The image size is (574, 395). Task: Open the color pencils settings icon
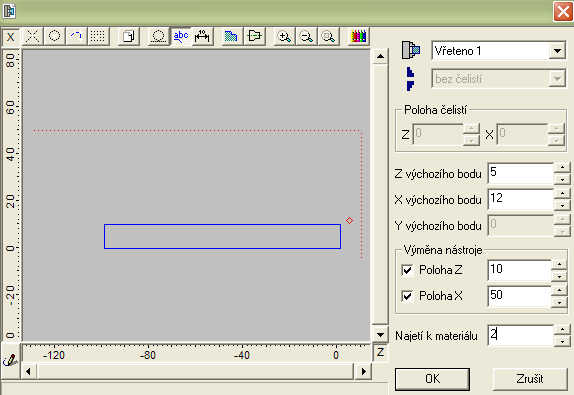pyautogui.click(x=358, y=36)
